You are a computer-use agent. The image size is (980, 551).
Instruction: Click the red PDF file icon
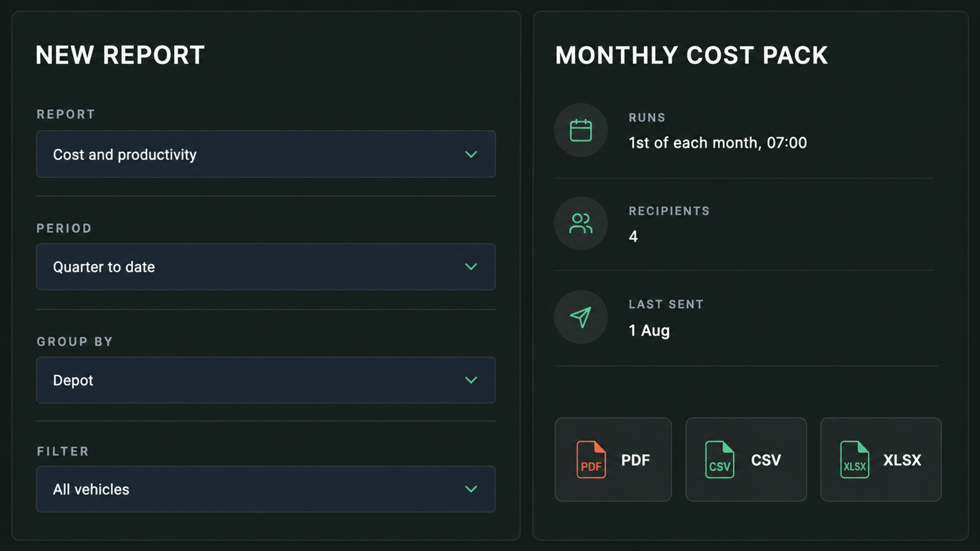coord(591,459)
